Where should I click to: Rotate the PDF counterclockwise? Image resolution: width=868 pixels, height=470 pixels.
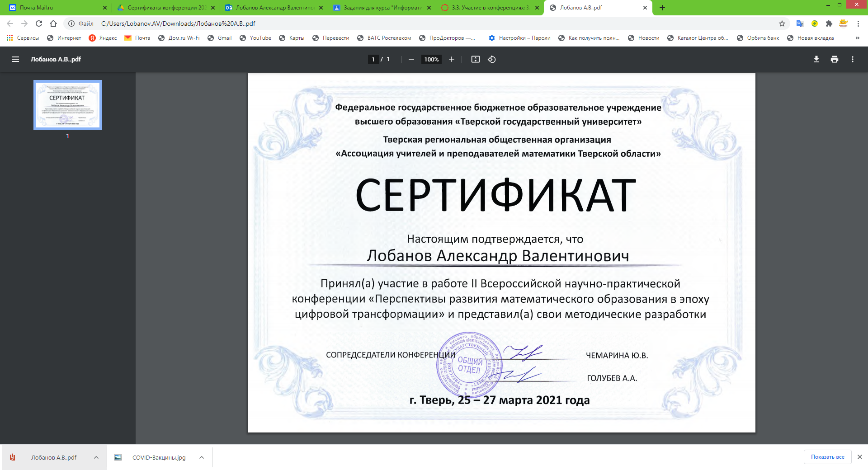(x=492, y=59)
